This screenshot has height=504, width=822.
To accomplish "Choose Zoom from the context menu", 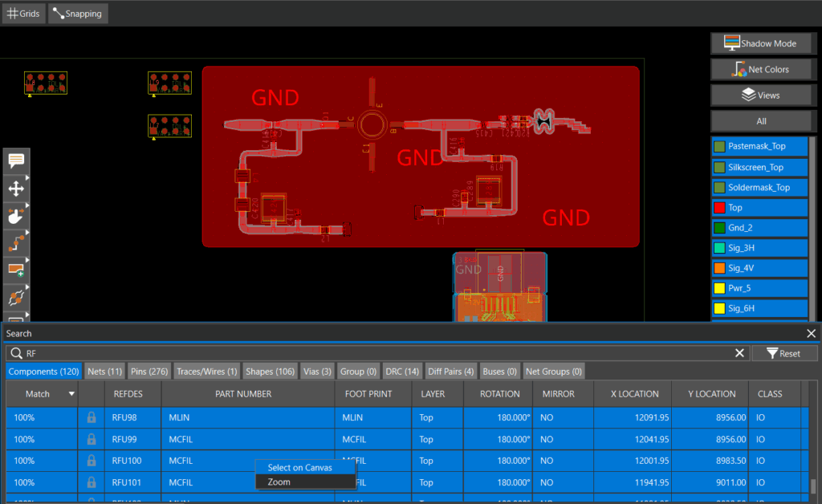I will pos(279,482).
